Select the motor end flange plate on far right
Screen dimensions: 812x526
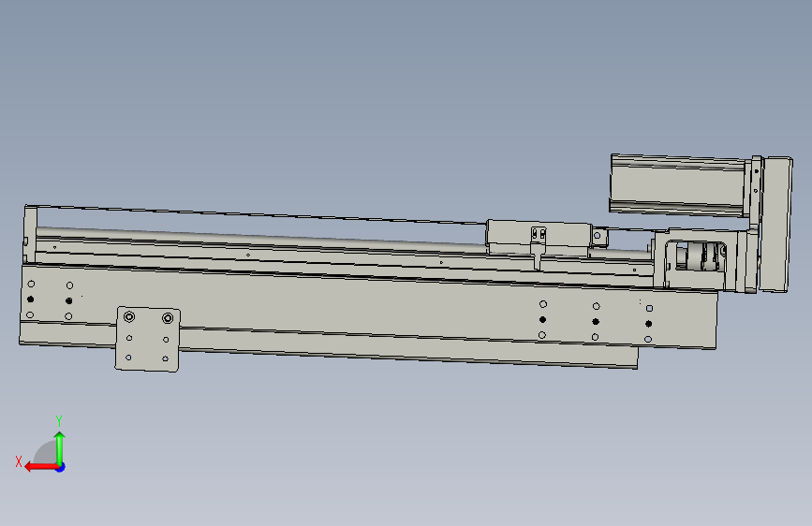pos(775,225)
